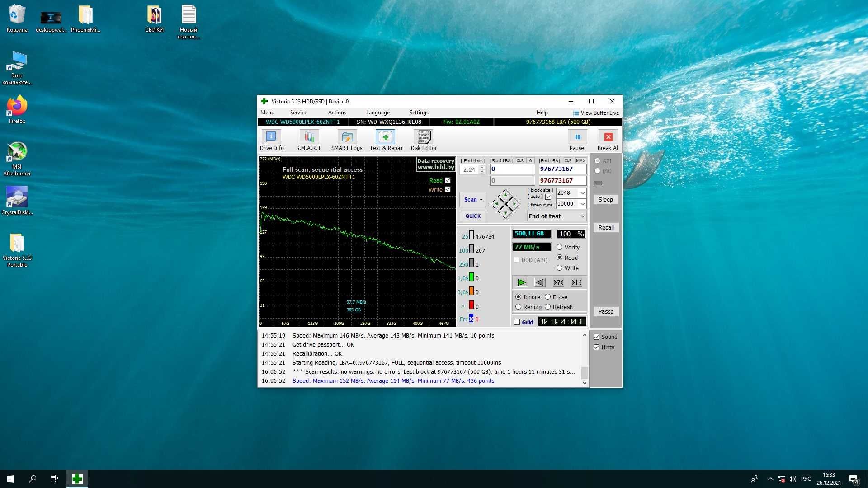This screenshot has height=488, width=868.
Task: Select the ССЫЛКИ desktop folder icon
Action: pyautogui.click(x=154, y=19)
